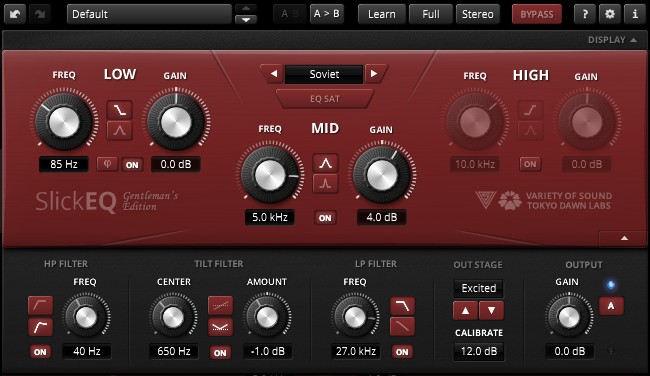
Task: Open the settings gear
Action: [610, 14]
